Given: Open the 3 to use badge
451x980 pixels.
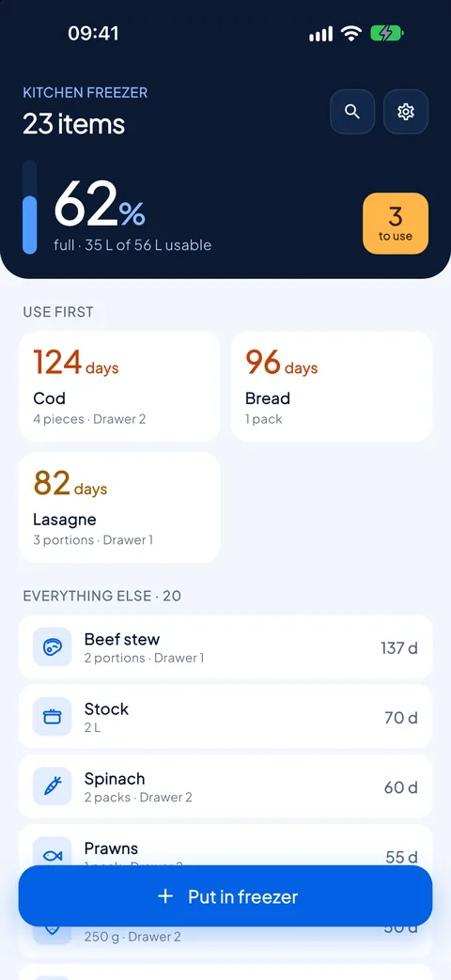Looking at the screenshot, I should tap(396, 223).
